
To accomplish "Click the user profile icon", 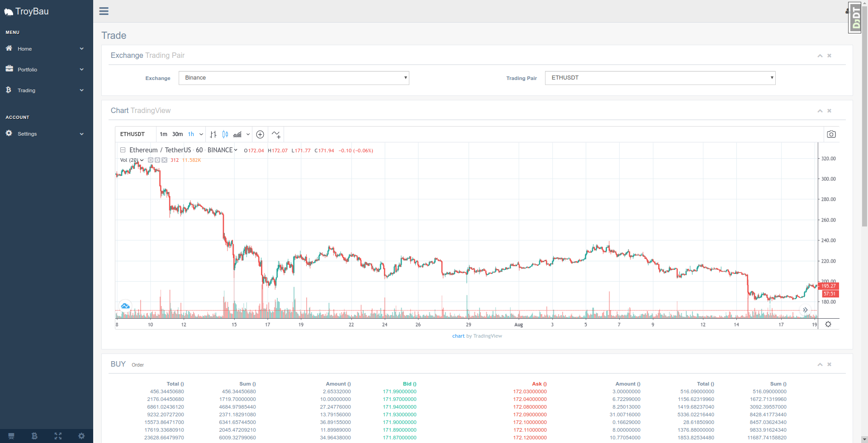I will (x=847, y=11).
